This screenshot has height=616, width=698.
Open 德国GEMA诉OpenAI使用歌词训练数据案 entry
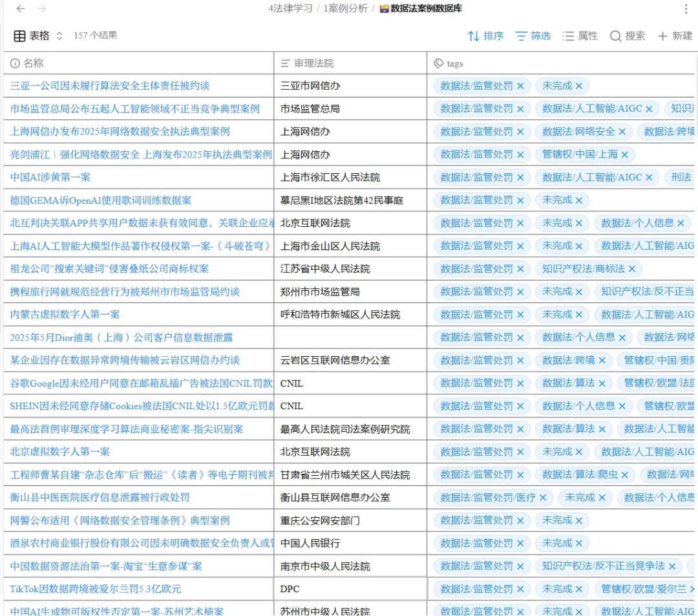pyautogui.click(x=101, y=200)
